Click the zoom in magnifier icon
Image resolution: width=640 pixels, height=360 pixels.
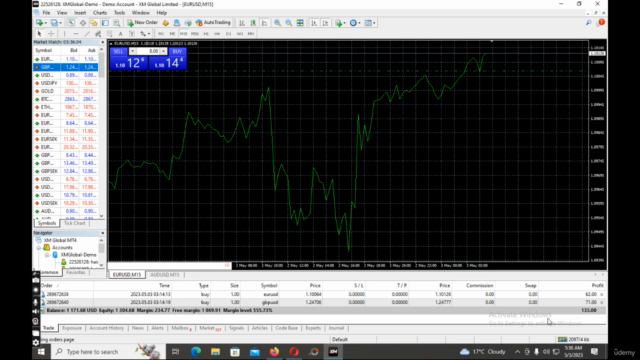tap(277, 23)
